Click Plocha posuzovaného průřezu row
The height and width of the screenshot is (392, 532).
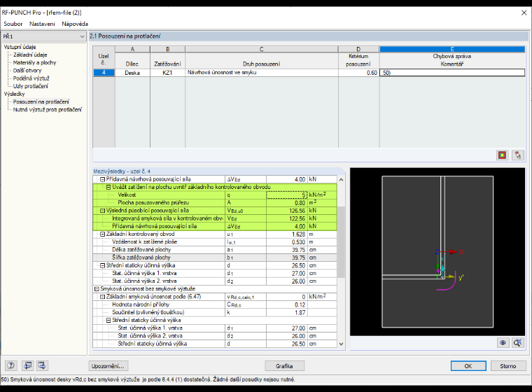coord(215,202)
